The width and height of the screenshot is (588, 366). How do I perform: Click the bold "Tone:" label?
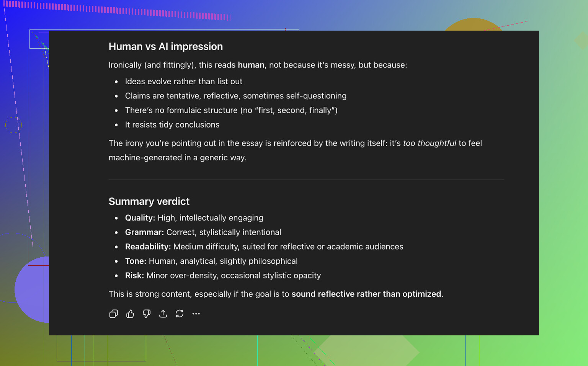(136, 261)
